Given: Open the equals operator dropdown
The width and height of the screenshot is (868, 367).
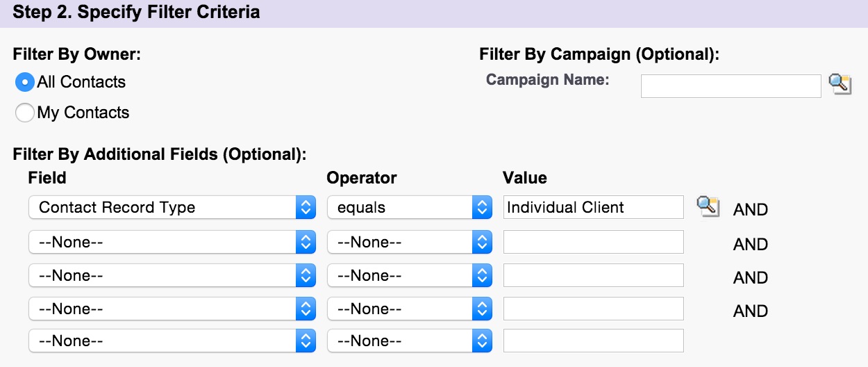Looking at the screenshot, I should coord(410,207).
